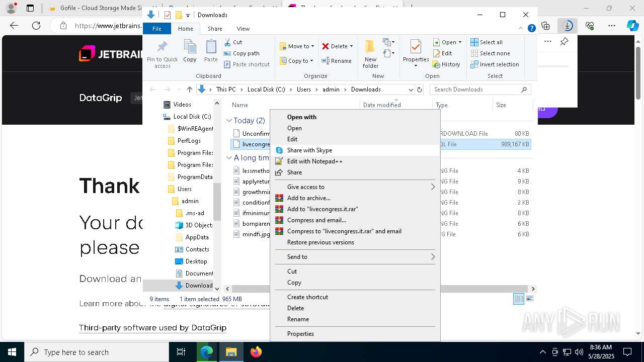Open Third-party software used by DataGrip link
The image size is (644, 362).
(x=152, y=328)
